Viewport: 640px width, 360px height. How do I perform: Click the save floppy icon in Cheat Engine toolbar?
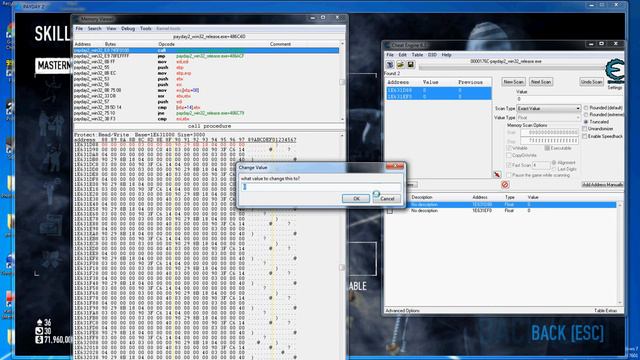[x=411, y=65]
